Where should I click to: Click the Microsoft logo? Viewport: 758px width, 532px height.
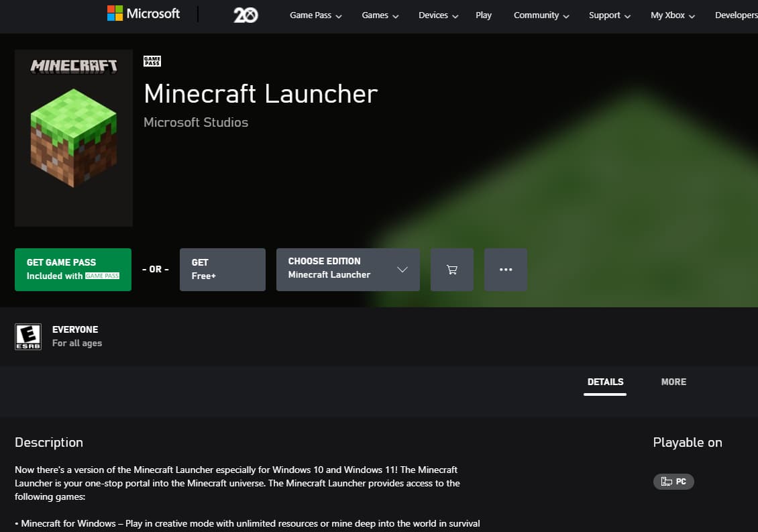[144, 13]
